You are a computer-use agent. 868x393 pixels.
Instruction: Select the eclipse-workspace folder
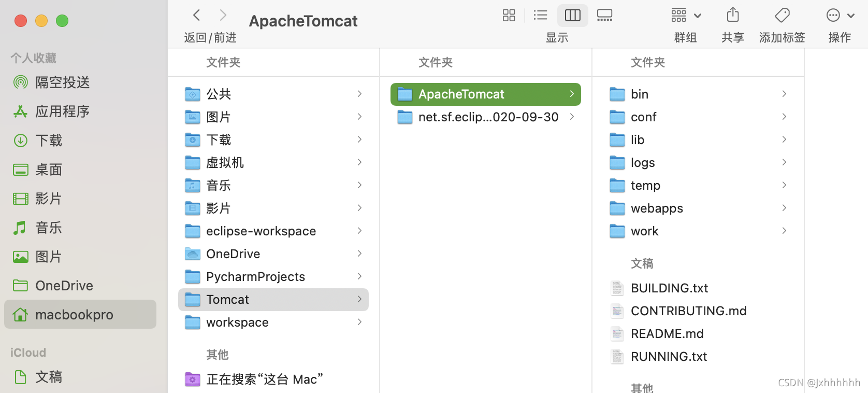point(273,231)
